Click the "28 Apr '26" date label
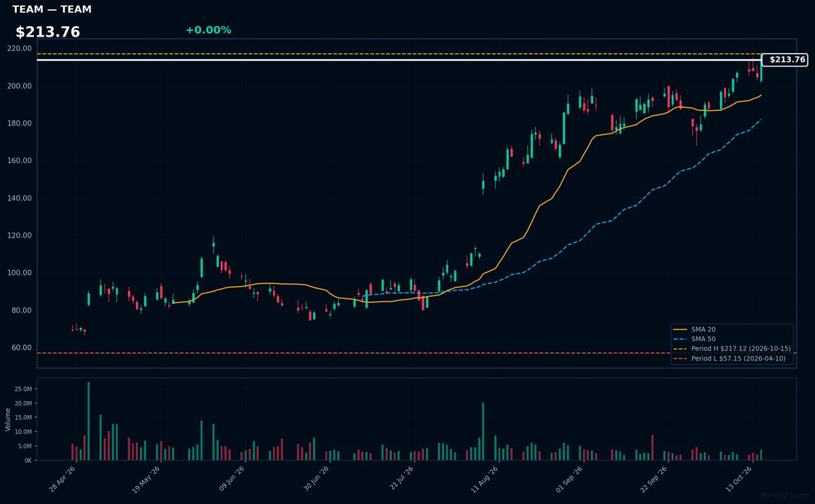This screenshot has width=815, height=504. click(x=62, y=480)
